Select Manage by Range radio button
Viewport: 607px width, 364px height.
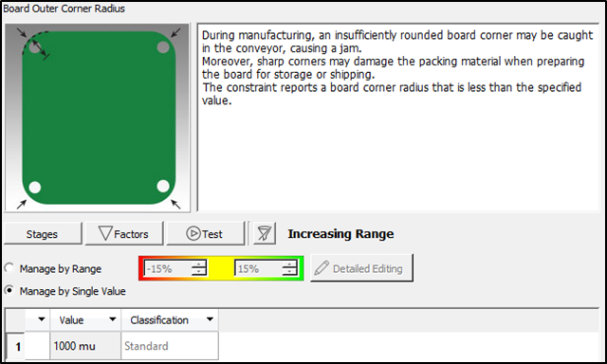click(x=9, y=267)
